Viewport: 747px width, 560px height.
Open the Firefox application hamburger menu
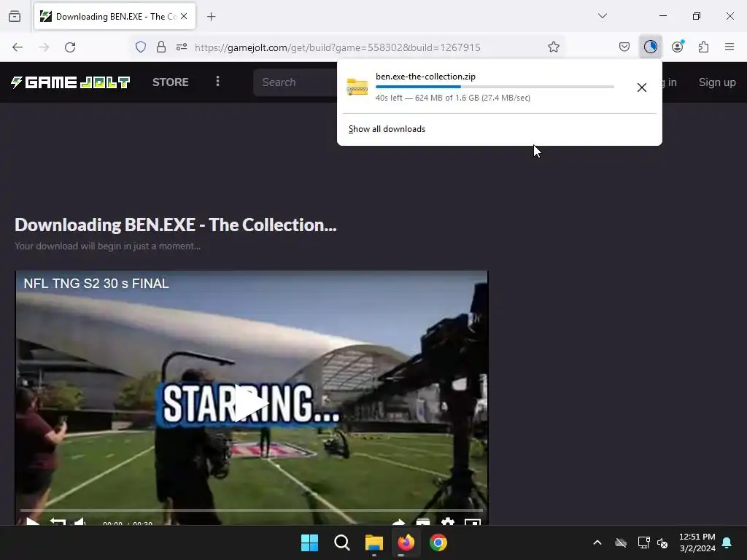(729, 47)
